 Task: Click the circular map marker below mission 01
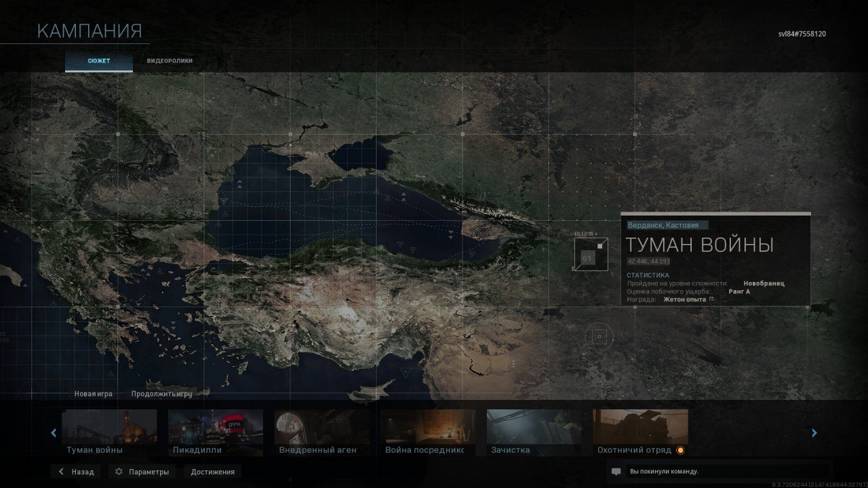(599, 335)
